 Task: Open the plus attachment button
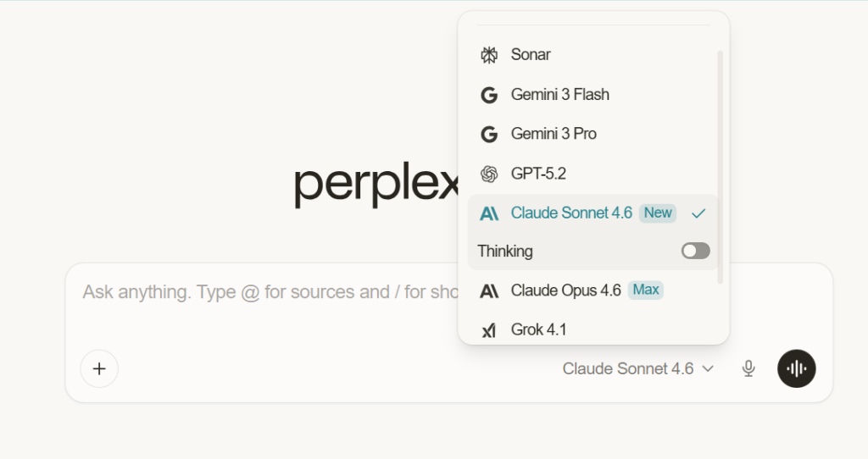click(x=99, y=368)
